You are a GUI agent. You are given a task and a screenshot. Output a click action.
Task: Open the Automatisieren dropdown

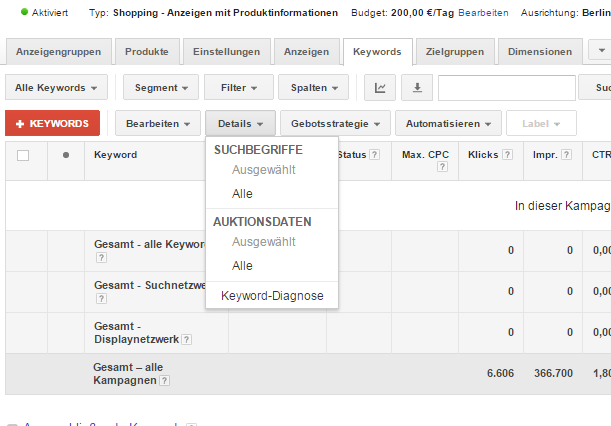point(448,124)
